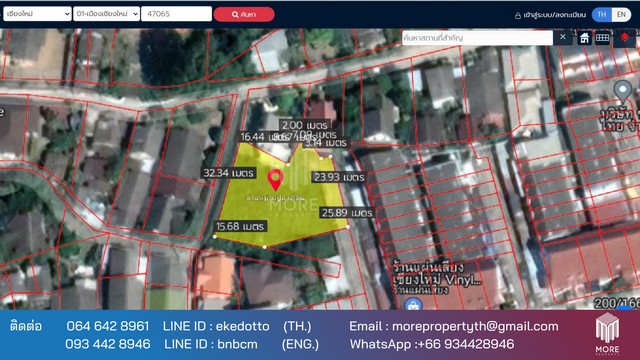Click the red location pin on the yellow parcel
Screen dimensions: 640x360
click(276, 180)
